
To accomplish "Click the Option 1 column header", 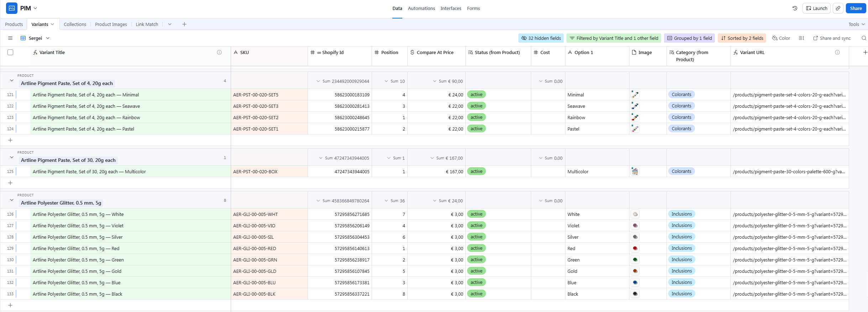I will point(597,56).
